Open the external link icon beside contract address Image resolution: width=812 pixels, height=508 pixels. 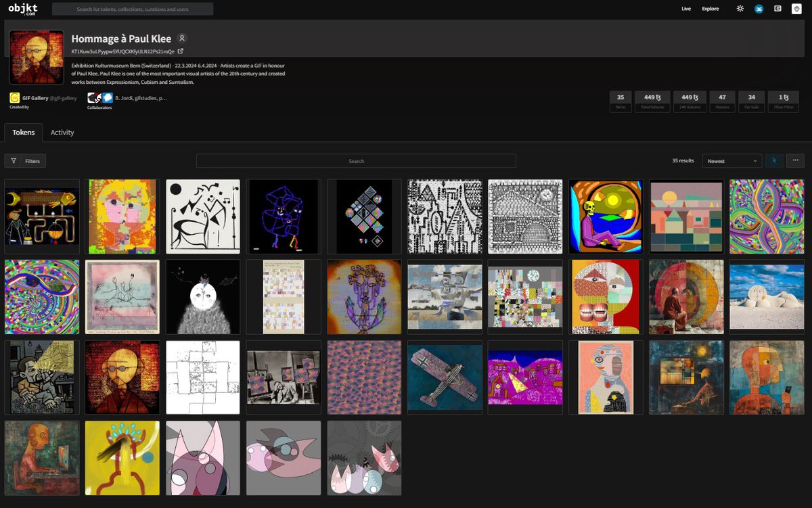pyautogui.click(x=181, y=51)
